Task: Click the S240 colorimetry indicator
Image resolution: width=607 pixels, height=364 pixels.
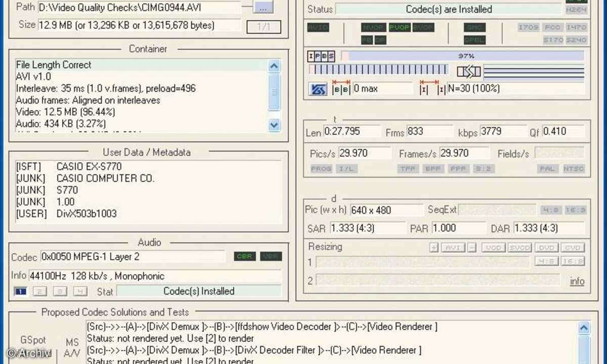Action: [x=576, y=39]
